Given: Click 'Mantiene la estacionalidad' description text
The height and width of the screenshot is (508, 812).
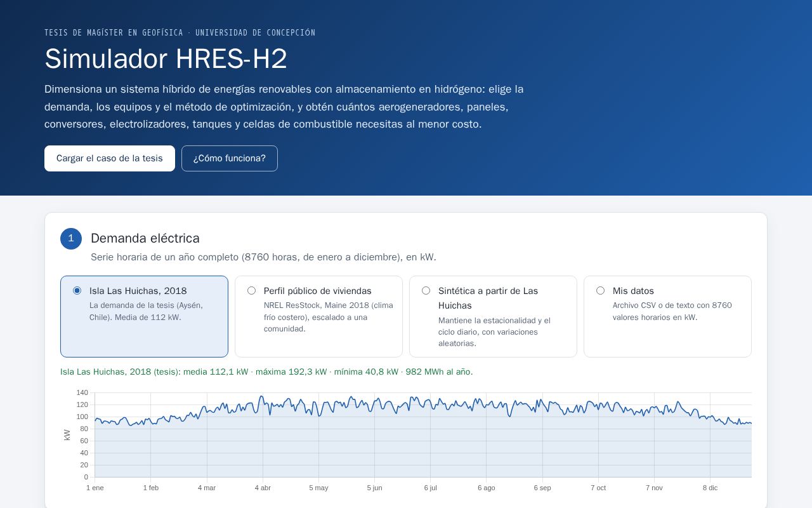Looking at the screenshot, I should coord(495,332).
